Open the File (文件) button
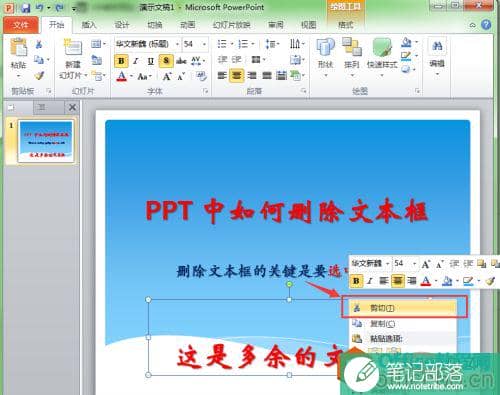500x395 pixels. pos(21,25)
